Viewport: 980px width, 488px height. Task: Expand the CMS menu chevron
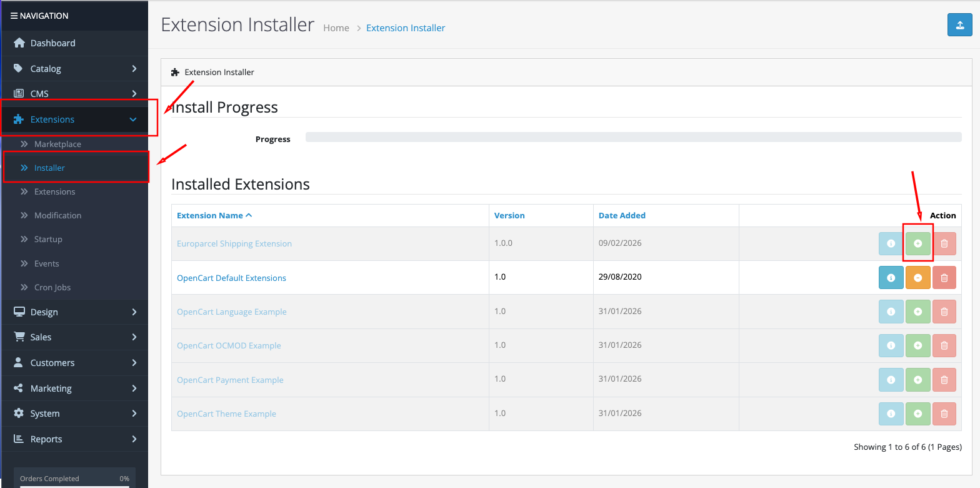pos(134,94)
